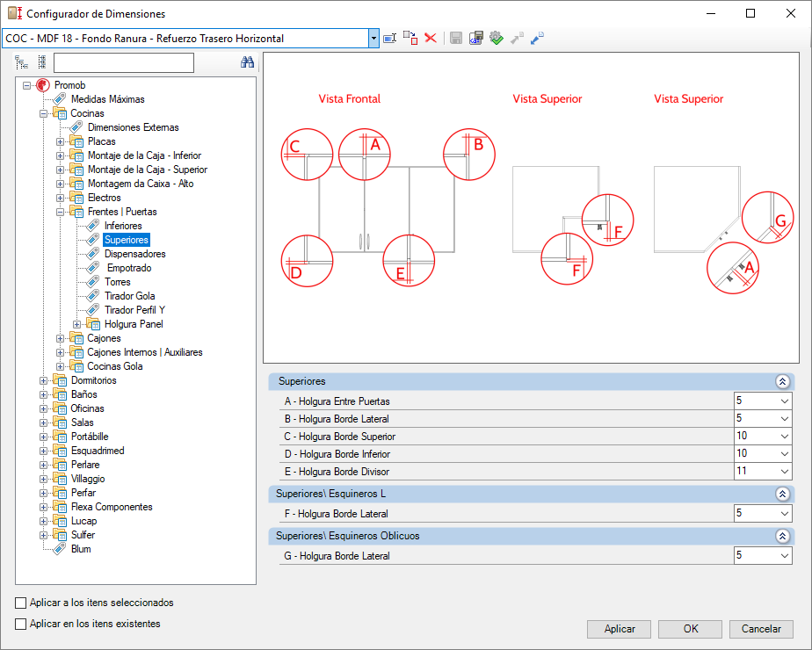Click the Medidas Máximas tag icon

tap(60, 99)
